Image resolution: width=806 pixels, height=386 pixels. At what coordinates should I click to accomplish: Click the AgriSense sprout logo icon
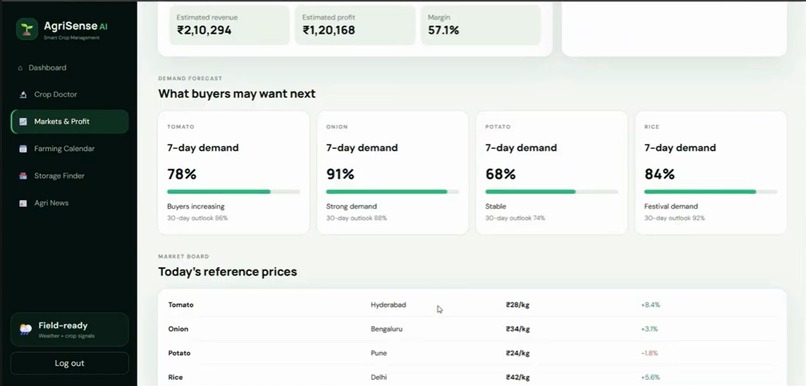pyautogui.click(x=27, y=29)
